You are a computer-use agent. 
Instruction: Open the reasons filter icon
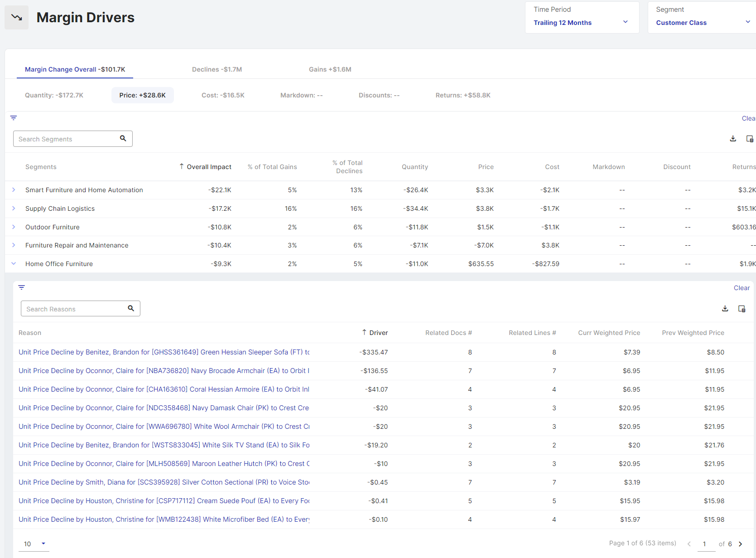coord(21,287)
